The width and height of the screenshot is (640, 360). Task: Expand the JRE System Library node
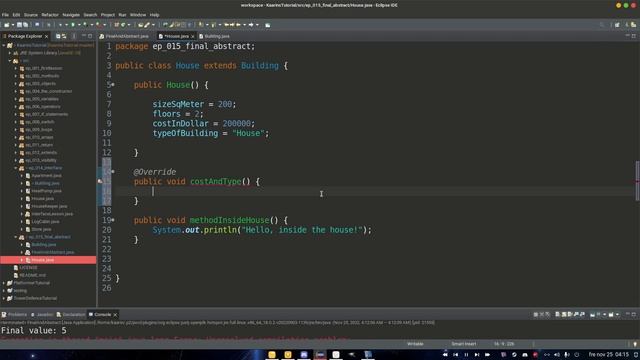tap(10, 53)
